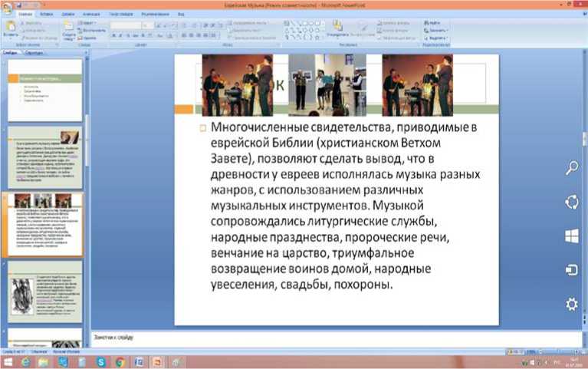Viewport: 588px width, 369px height.
Task: Open the Показ слайдов ribbon tab
Action: (x=121, y=15)
